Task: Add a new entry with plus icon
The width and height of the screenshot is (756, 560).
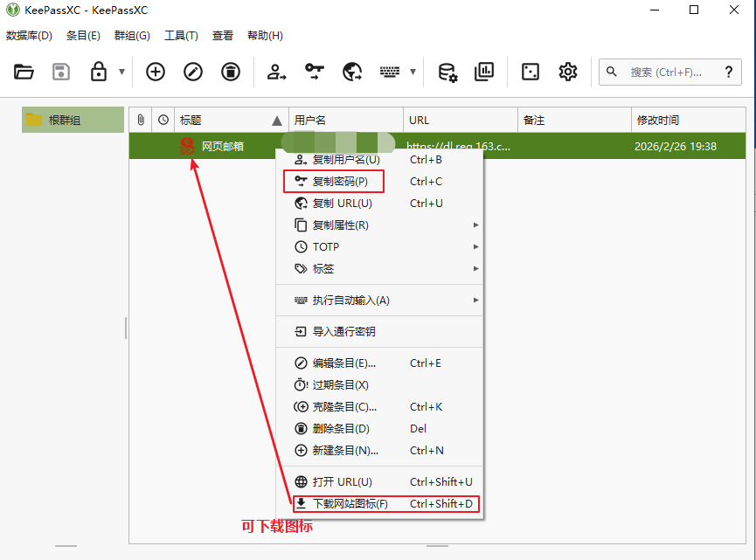Action: coord(156,73)
